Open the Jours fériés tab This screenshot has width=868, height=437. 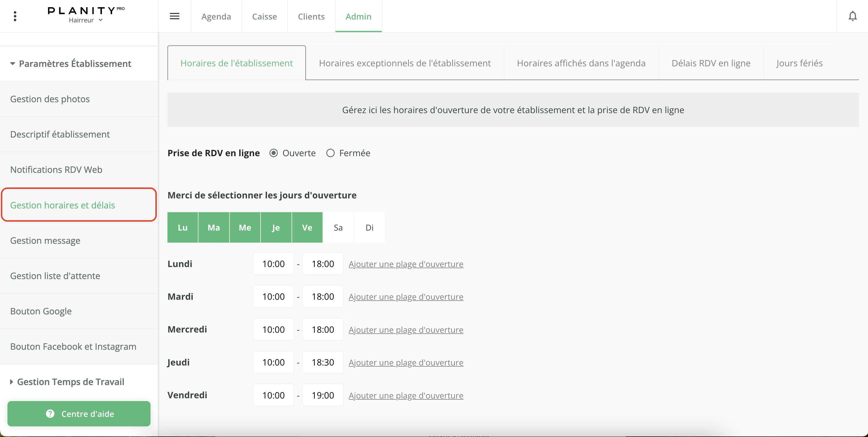[799, 63]
